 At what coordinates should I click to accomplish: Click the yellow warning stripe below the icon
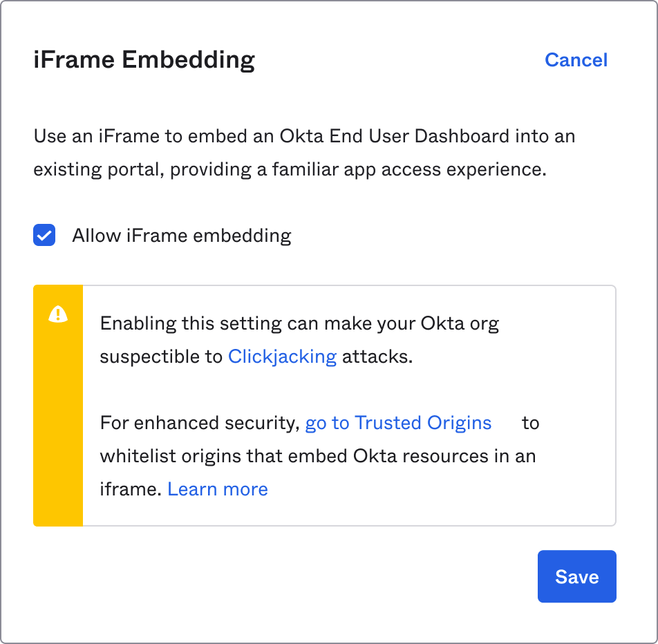[58, 428]
